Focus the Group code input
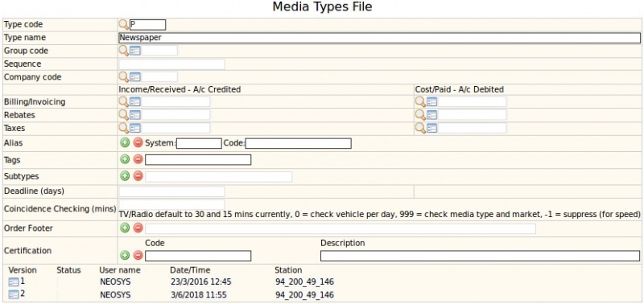 click(x=159, y=51)
